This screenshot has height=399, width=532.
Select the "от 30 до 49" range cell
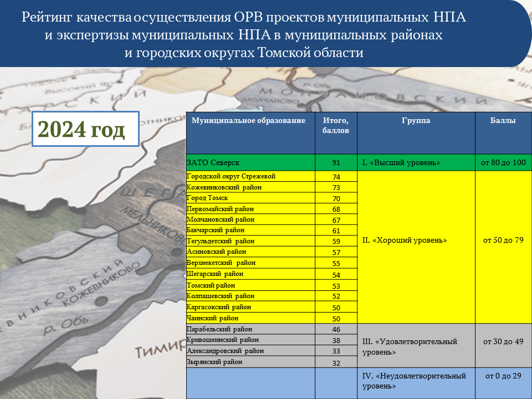click(504, 345)
